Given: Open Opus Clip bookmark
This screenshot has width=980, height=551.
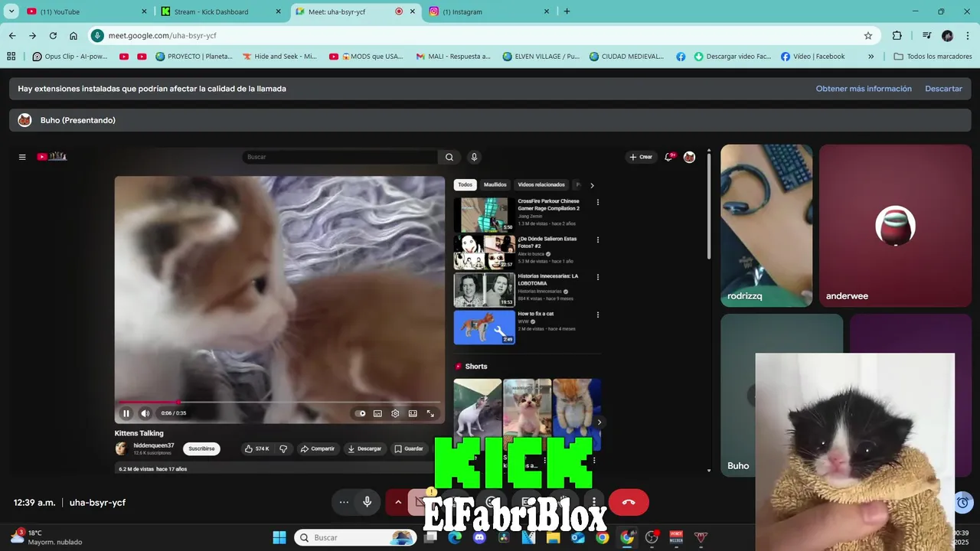Looking at the screenshot, I should pyautogui.click(x=70, y=57).
